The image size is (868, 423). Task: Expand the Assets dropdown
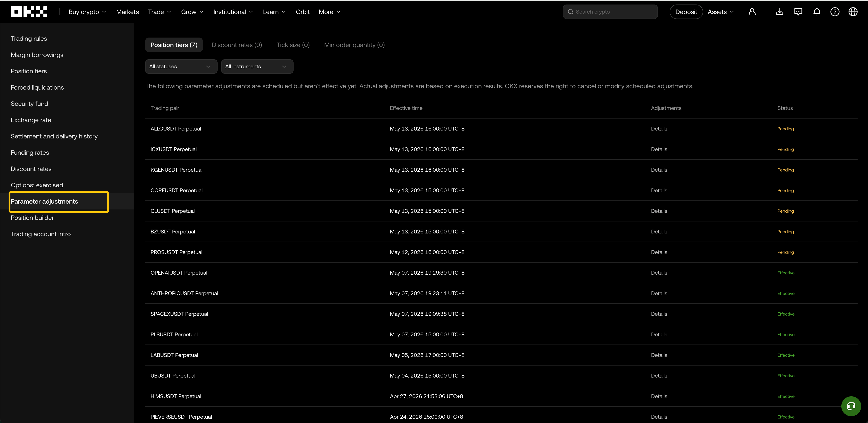pos(721,12)
